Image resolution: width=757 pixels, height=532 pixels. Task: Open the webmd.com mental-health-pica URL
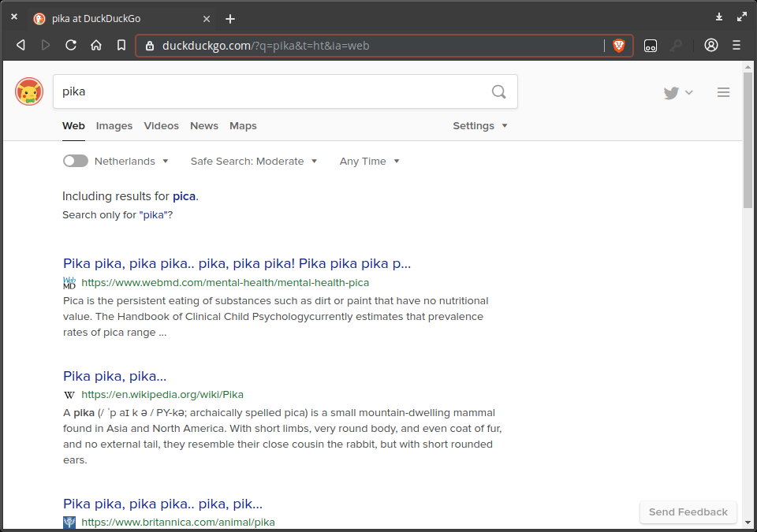coord(225,282)
